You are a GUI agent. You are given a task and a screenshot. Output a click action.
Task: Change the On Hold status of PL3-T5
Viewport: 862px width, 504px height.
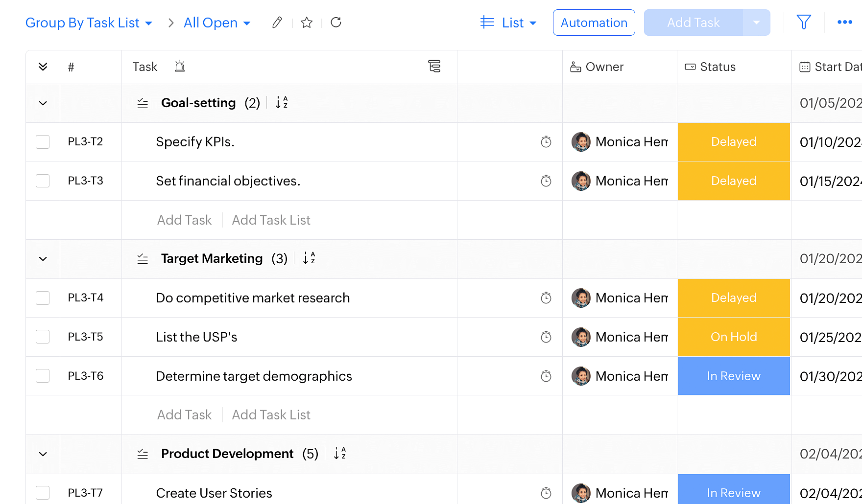click(733, 337)
